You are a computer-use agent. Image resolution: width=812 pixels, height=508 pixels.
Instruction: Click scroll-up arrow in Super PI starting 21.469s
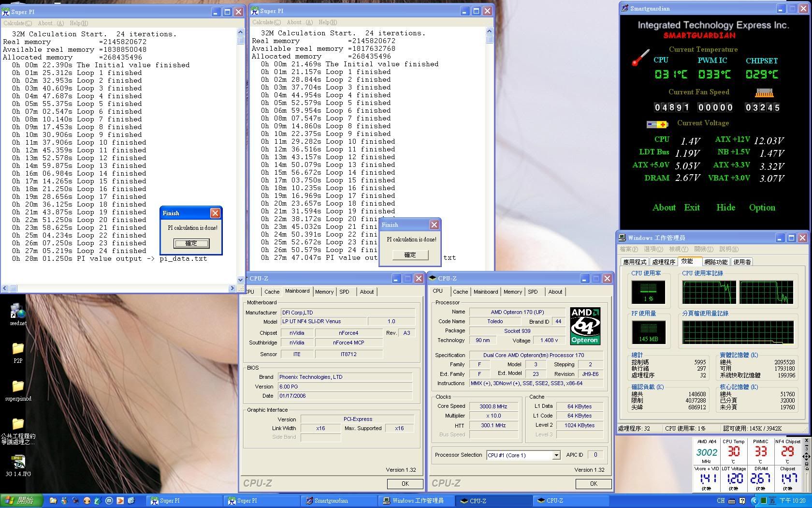point(489,31)
